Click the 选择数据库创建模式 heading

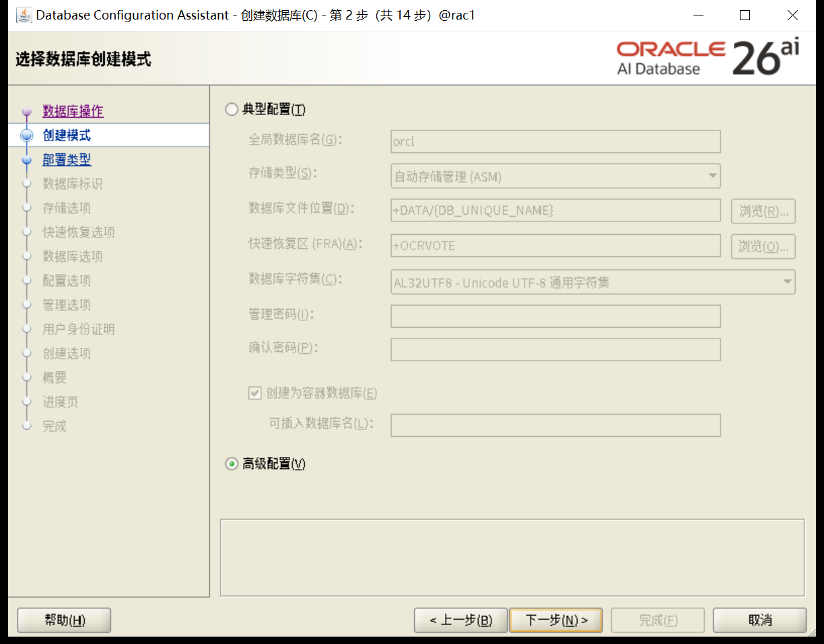83,59
